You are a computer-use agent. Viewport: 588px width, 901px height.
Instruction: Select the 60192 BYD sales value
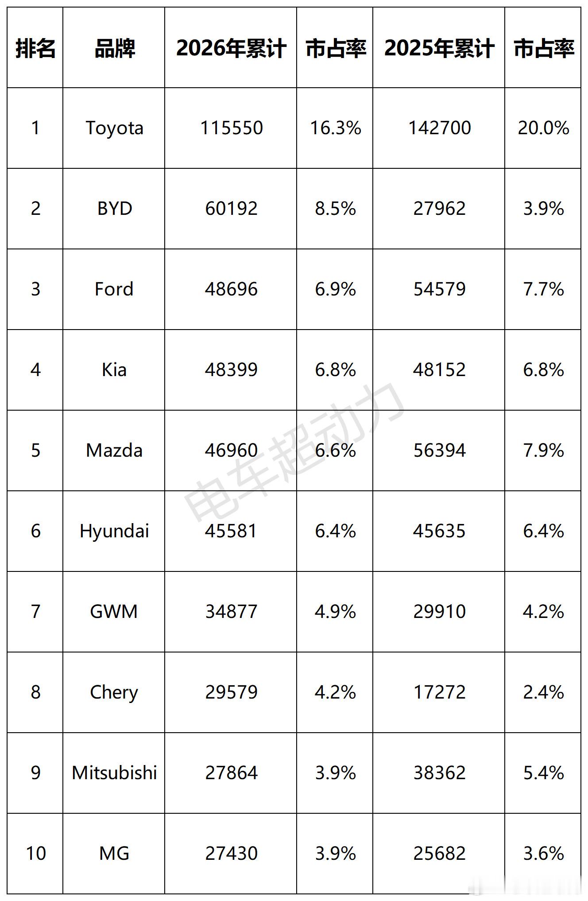click(231, 209)
